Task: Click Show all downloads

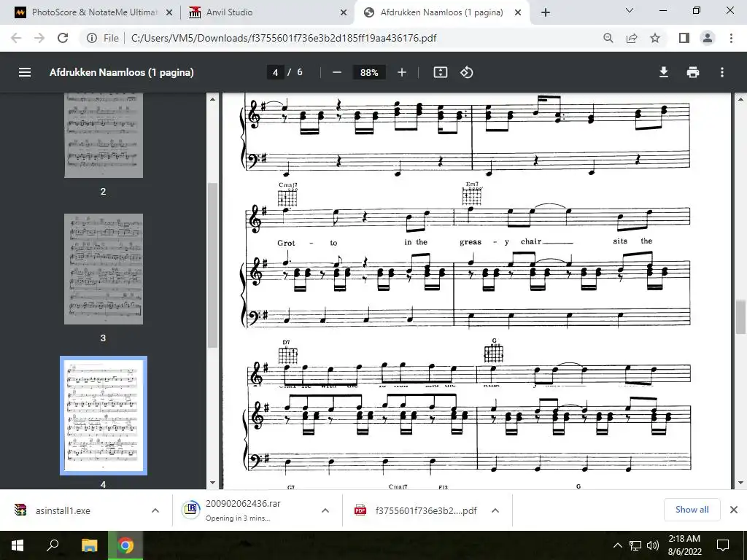Action: (x=692, y=510)
